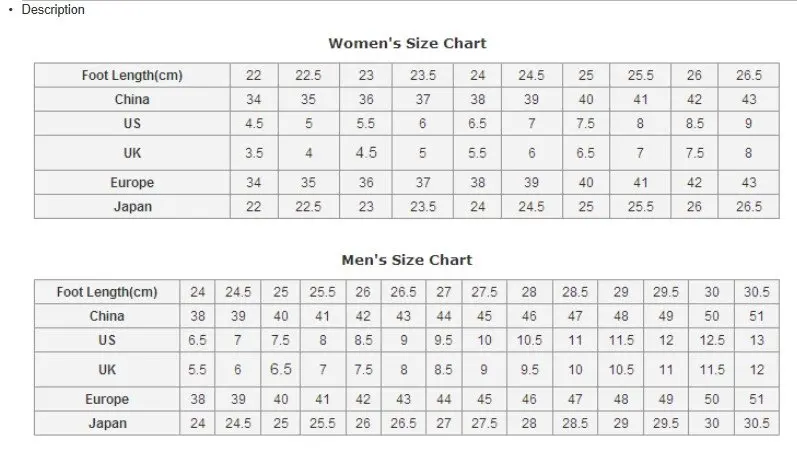This screenshot has height=457, width=797.
Task: Click the China row label in women's chart
Action: coord(132,99)
